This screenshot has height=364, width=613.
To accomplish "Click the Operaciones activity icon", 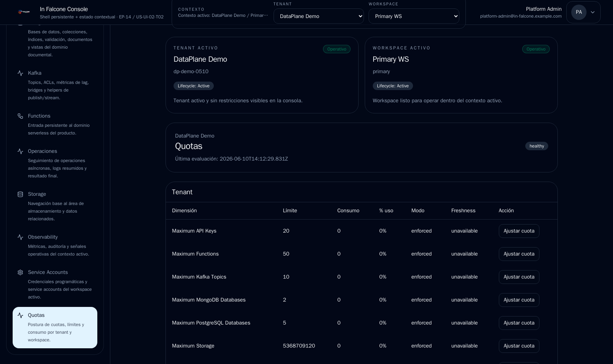I will point(20,151).
